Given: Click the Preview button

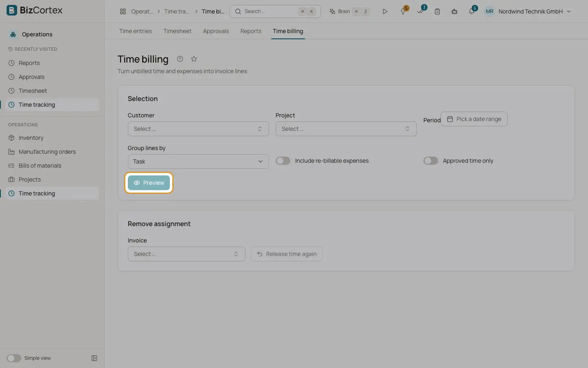Looking at the screenshot, I should 149,183.
